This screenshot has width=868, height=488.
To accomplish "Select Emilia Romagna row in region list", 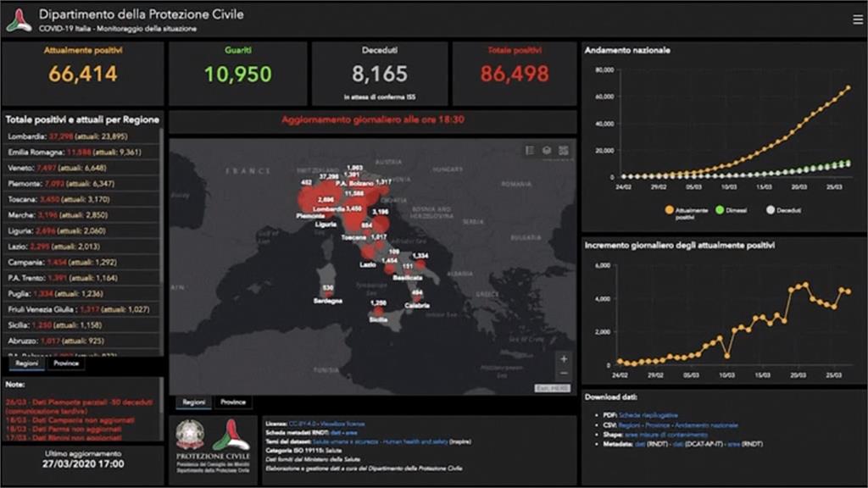I will pos(81,152).
